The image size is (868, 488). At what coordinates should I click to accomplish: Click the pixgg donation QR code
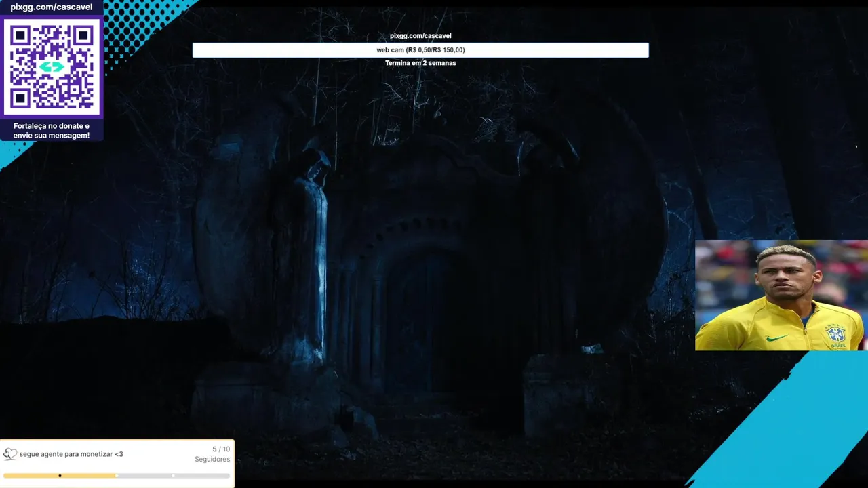(x=52, y=66)
